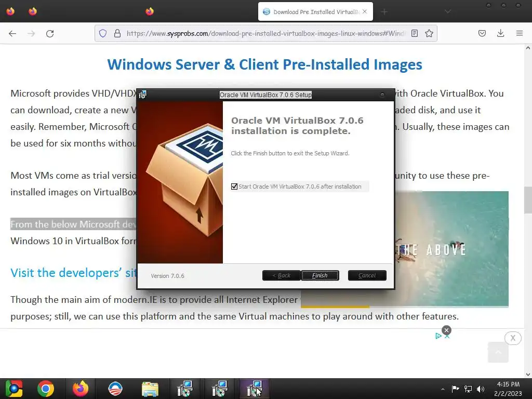Open the first taskbar start launcher icon
Image resolution: width=532 pixels, height=399 pixels.
tap(14, 389)
